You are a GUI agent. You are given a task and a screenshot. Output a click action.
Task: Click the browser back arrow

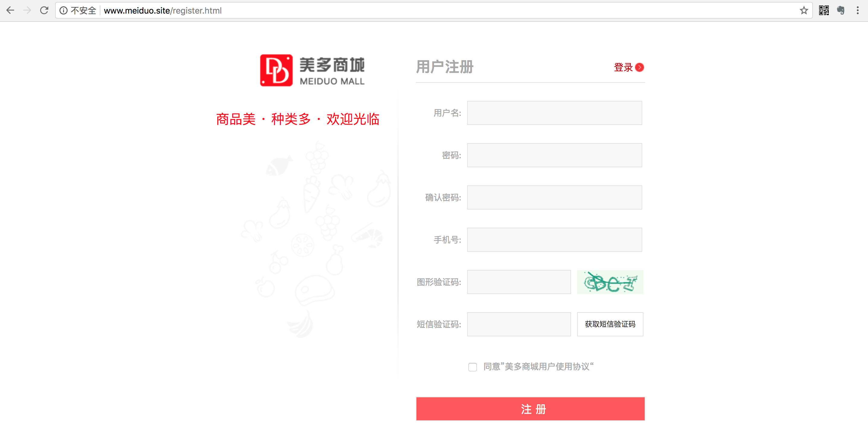[x=10, y=11]
